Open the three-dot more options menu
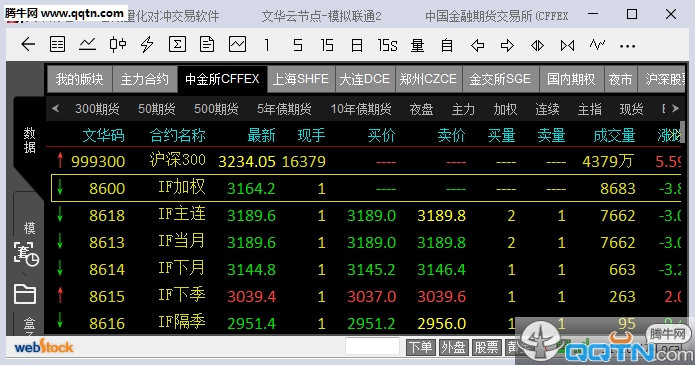The width and height of the screenshot is (695, 365). pyautogui.click(x=628, y=46)
